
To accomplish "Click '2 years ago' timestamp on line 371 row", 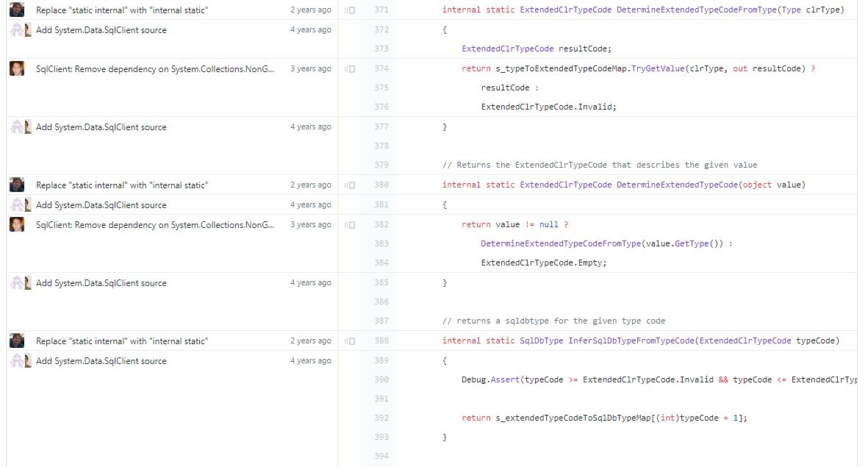I will coord(311,10).
